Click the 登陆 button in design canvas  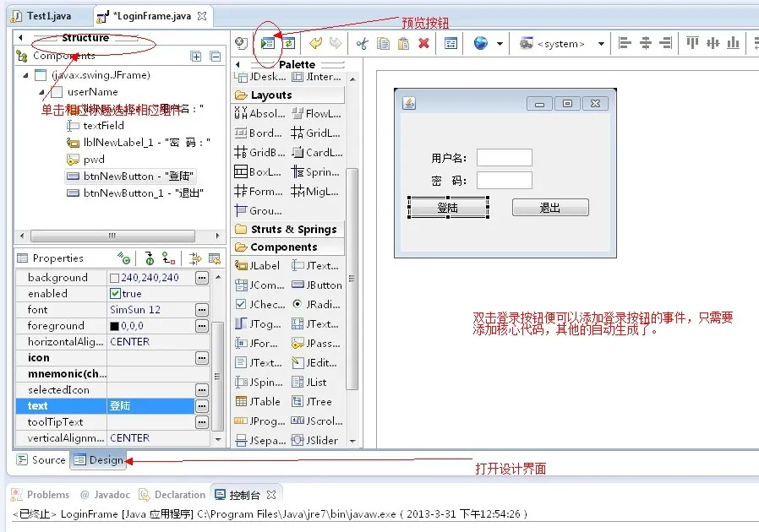coord(448,208)
